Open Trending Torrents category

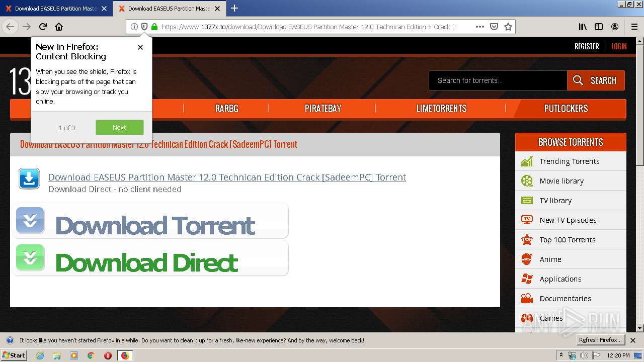tap(571, 161)
